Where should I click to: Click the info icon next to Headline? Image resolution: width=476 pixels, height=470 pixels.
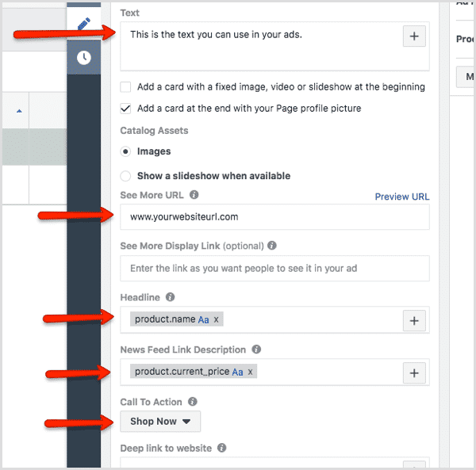170,298
